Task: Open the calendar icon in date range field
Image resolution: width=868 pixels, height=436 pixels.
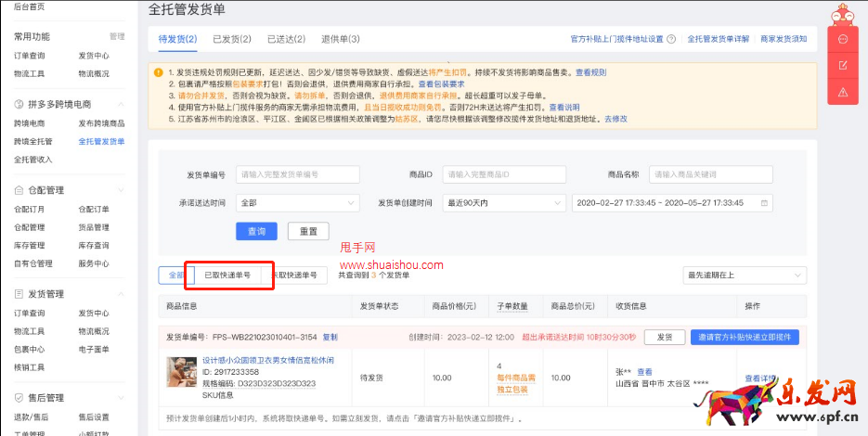Action: pyautogui.click(x=764, y=203)
